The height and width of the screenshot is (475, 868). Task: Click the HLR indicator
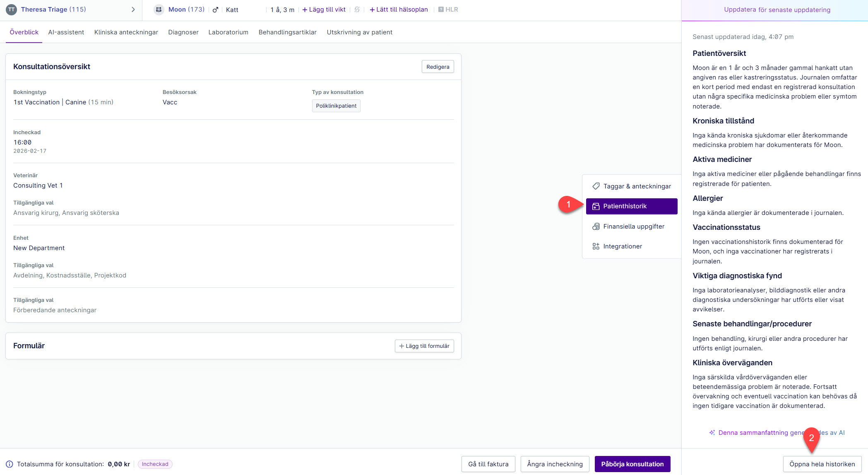click(448, 10)
